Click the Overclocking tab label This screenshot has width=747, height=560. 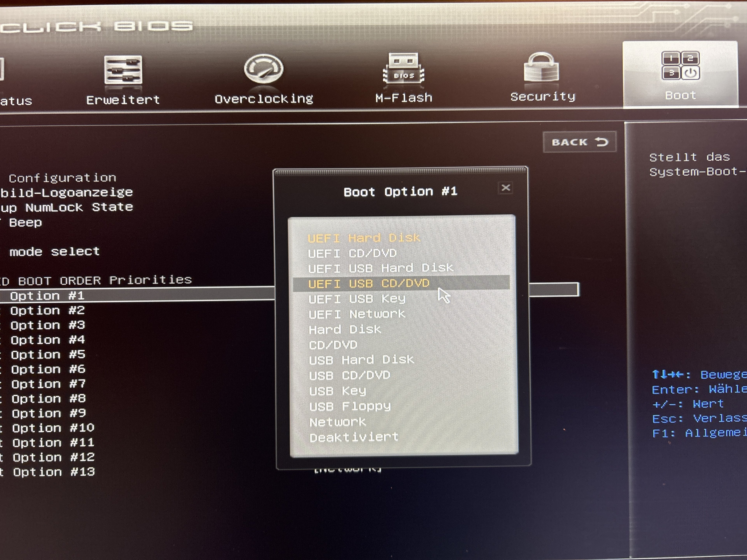click(x=264, y=99)
